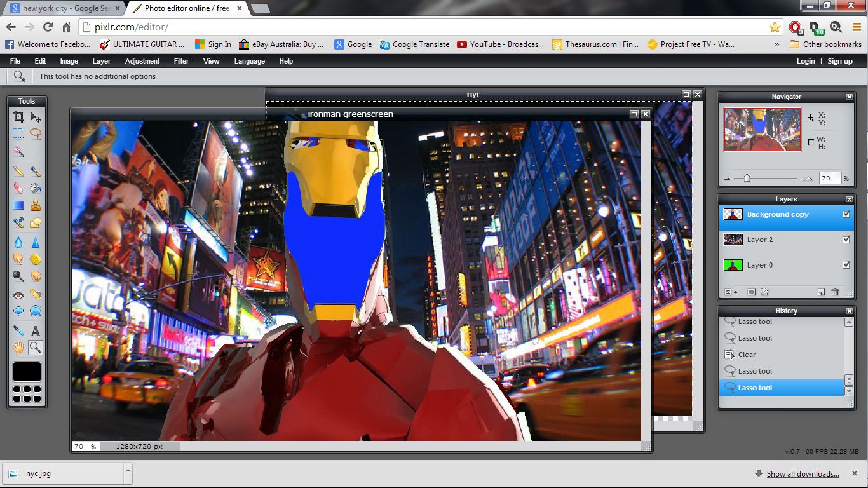Hide Layer 0 using its checkbox
This screenshot has width=868, height=488.
point(846,265)
